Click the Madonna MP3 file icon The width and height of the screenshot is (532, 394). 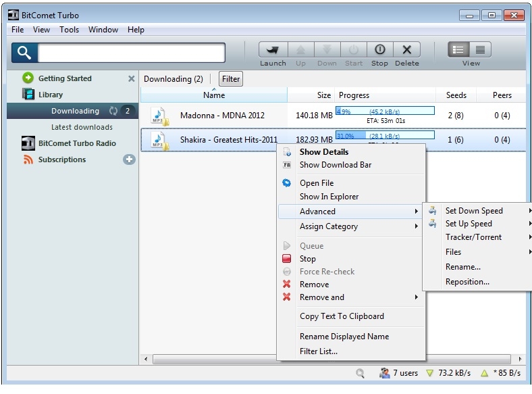click(159, 116)
